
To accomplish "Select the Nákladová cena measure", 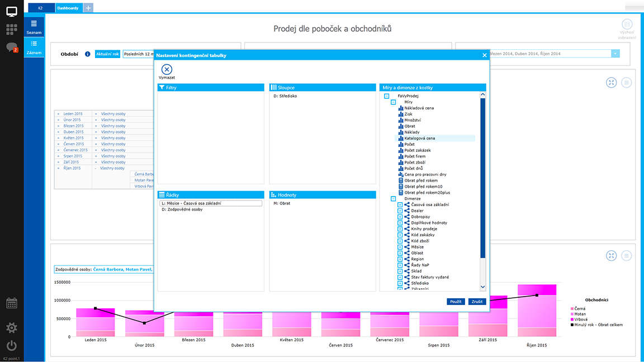I will click(x=419, y=108).
